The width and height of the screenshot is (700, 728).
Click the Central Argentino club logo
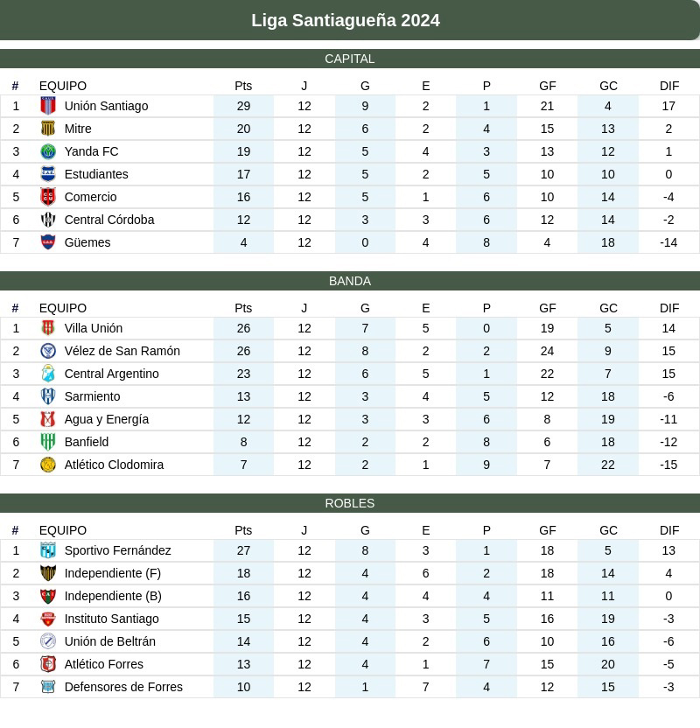(48, 374)
